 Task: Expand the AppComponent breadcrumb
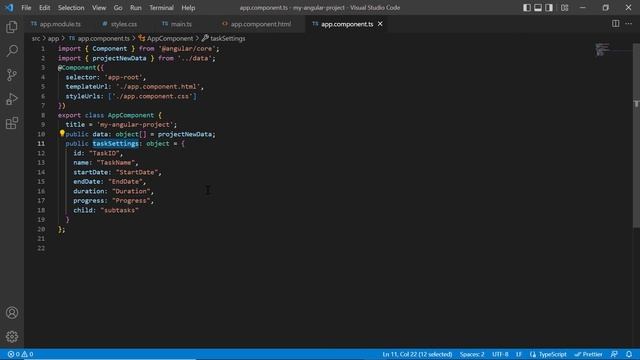tap(166, 38)
